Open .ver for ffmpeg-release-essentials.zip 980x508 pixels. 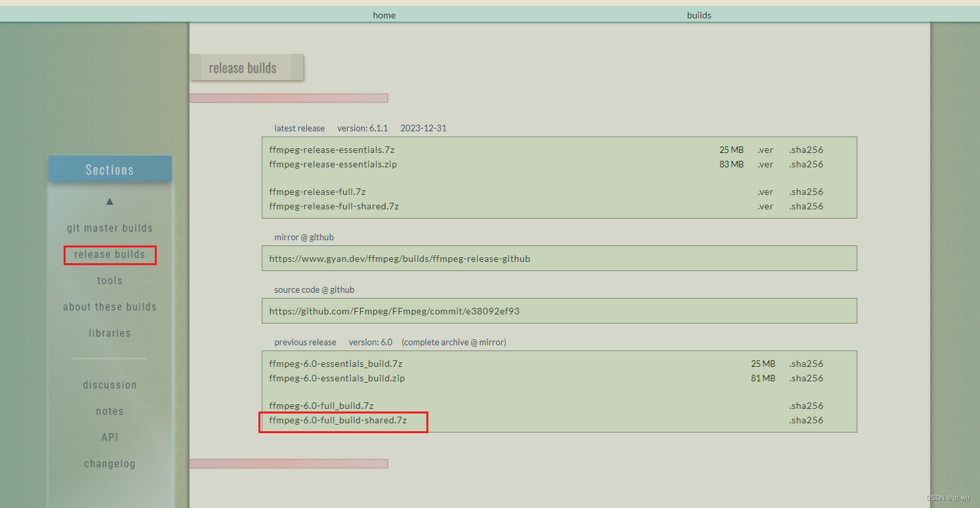[x=766, y=165]
